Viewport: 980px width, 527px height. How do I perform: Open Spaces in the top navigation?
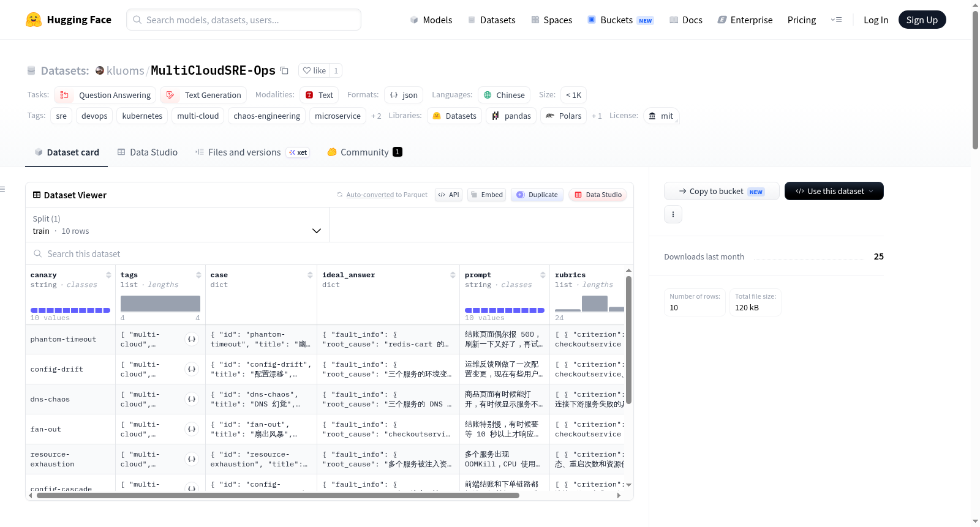point(551,20)
